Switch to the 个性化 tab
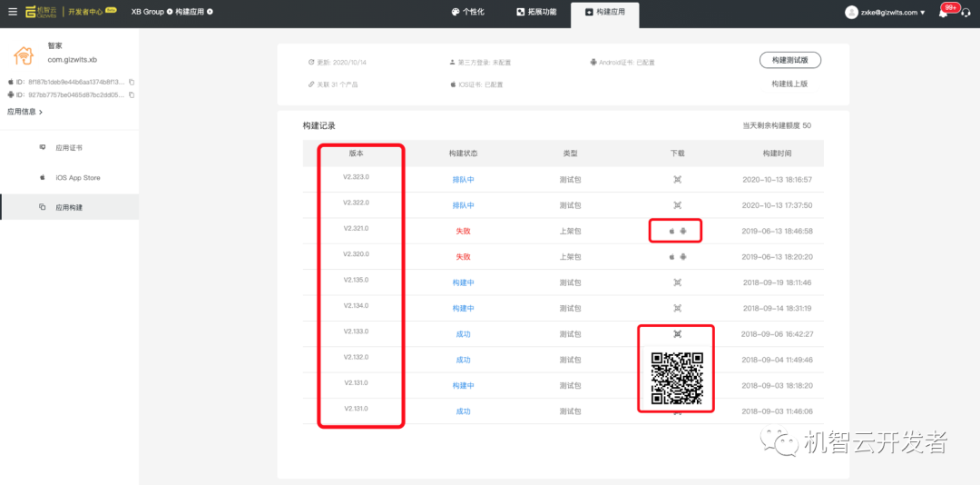 468,12
